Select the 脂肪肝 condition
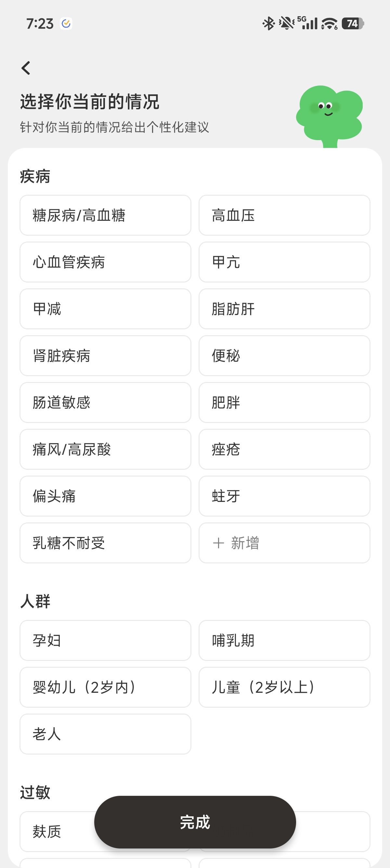390x868 pixels. [x=284, y=309]
